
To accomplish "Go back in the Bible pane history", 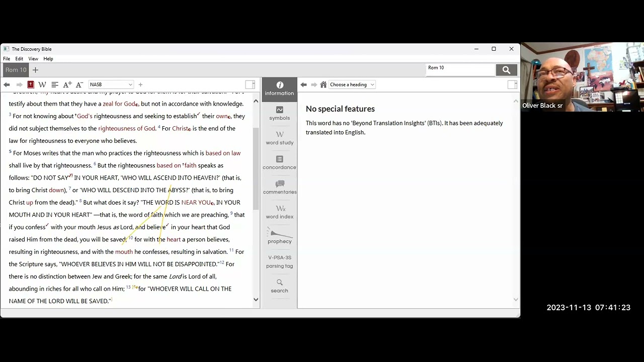I will pos(7,84).
